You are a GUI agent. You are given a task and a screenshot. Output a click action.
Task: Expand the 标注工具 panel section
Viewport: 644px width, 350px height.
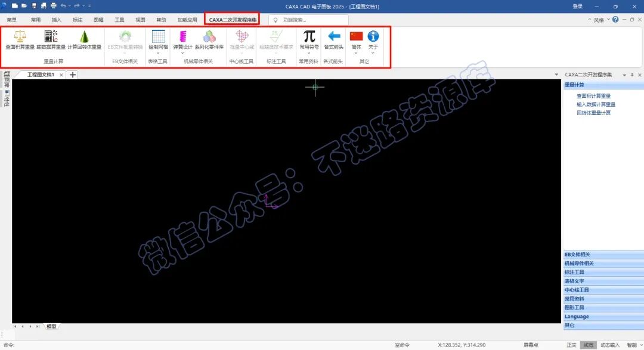603,272
